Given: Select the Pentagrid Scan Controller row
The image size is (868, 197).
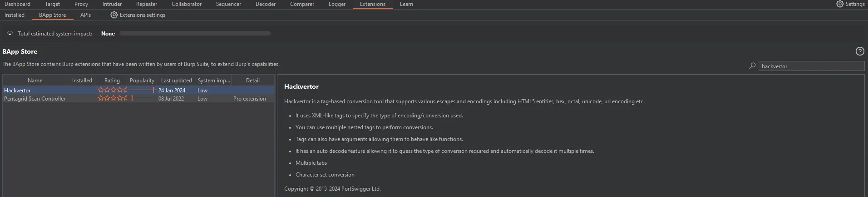Looking at the screenshot, I should pyautogui.click(x=138, y=99).
